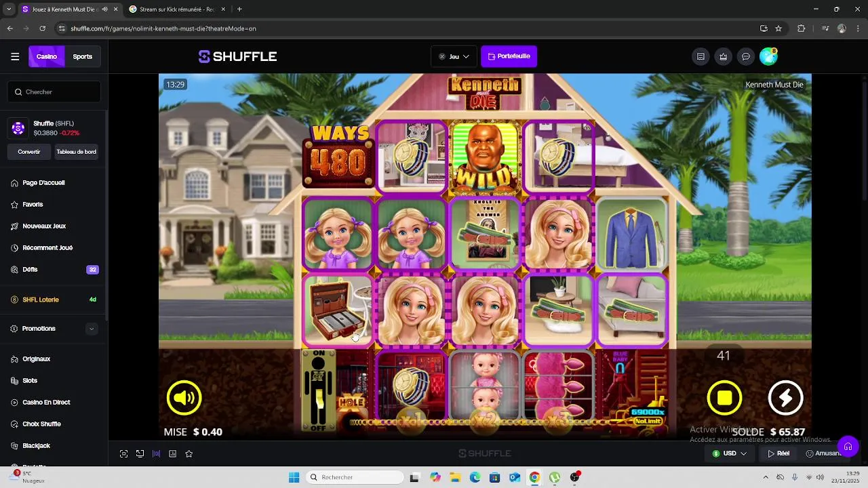
Task: Open Casino En Direct
Action: click(x=46, y=403)
